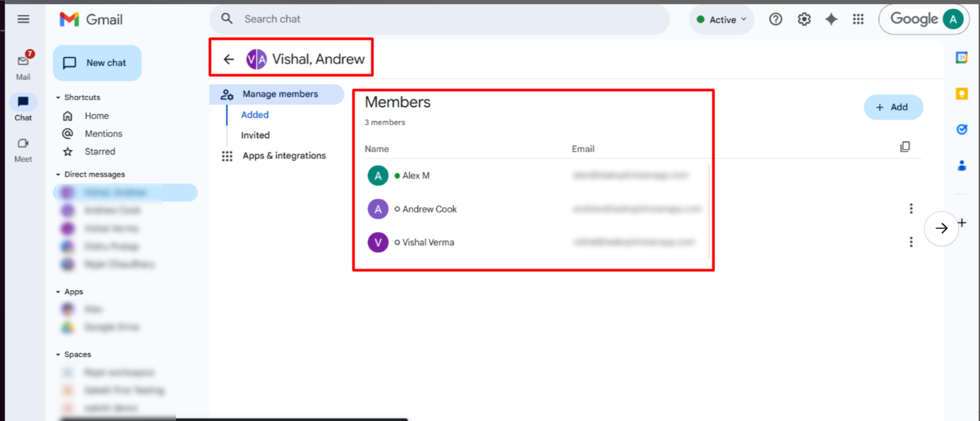This screenshot has height=421, width=980.
Task: Click into the Search chat field
Action: point(439,19)
